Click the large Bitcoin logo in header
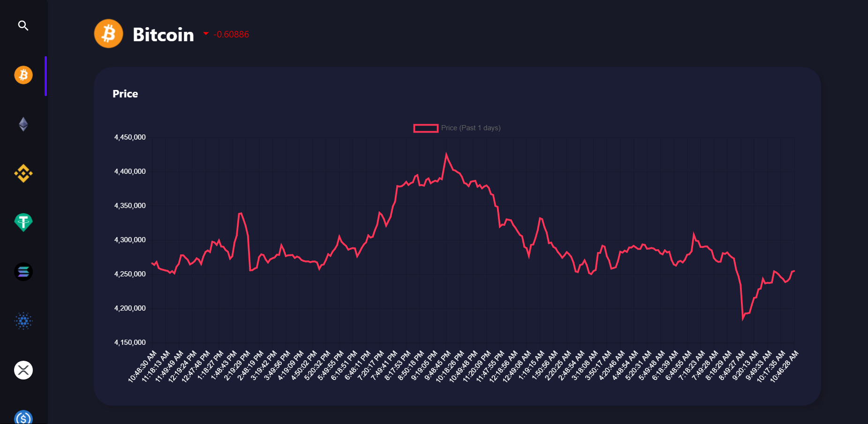868x424 pixels. (108, 34)
